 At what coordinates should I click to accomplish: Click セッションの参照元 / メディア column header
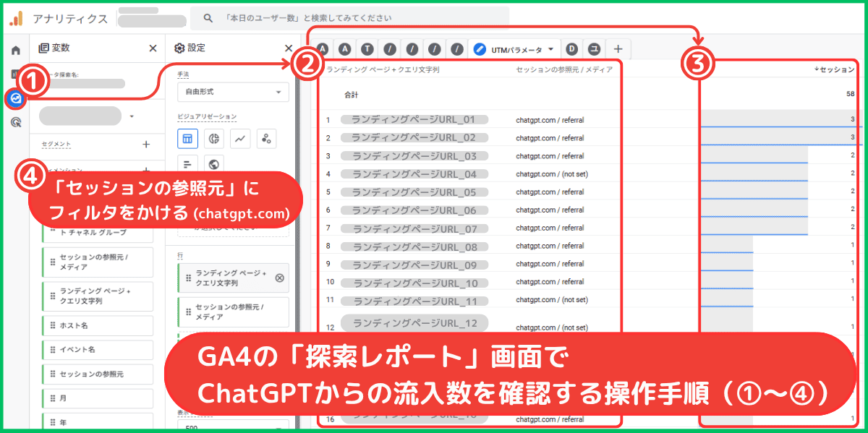tap(564, 70)
